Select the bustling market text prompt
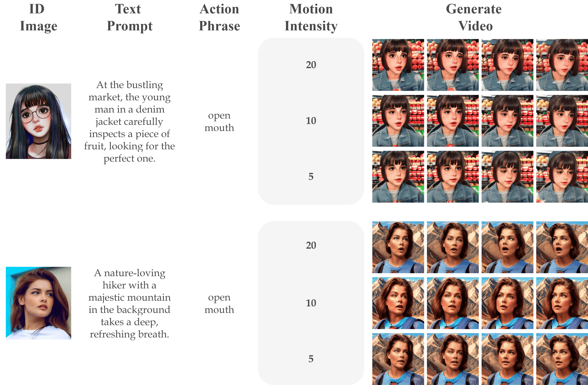 point(129,121)
